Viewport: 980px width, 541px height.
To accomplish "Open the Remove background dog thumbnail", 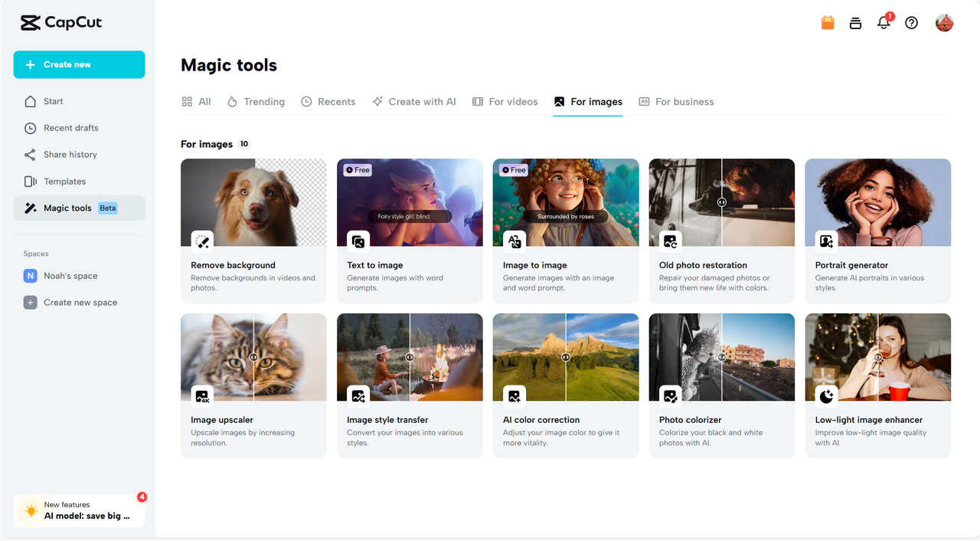I will click(x=253, y=202).
